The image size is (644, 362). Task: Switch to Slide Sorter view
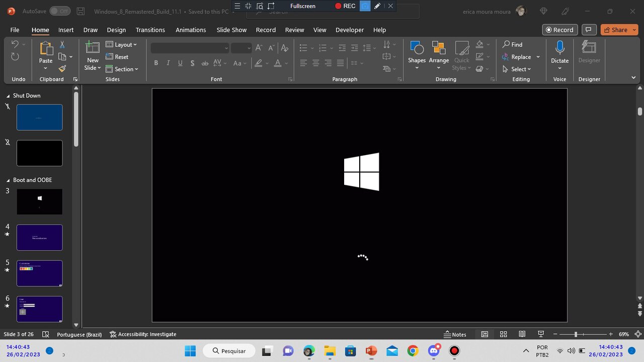point(503,334)
